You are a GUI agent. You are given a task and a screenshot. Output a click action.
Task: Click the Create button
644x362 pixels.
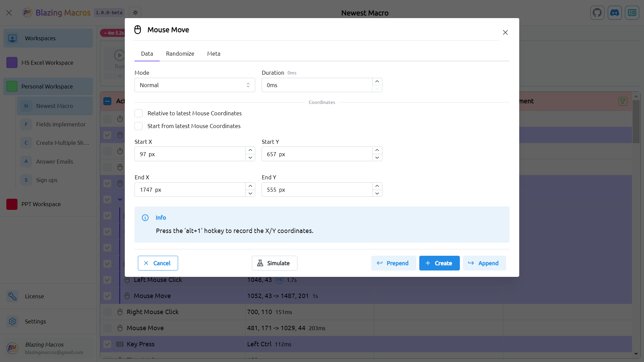click(x=439, y=263)
